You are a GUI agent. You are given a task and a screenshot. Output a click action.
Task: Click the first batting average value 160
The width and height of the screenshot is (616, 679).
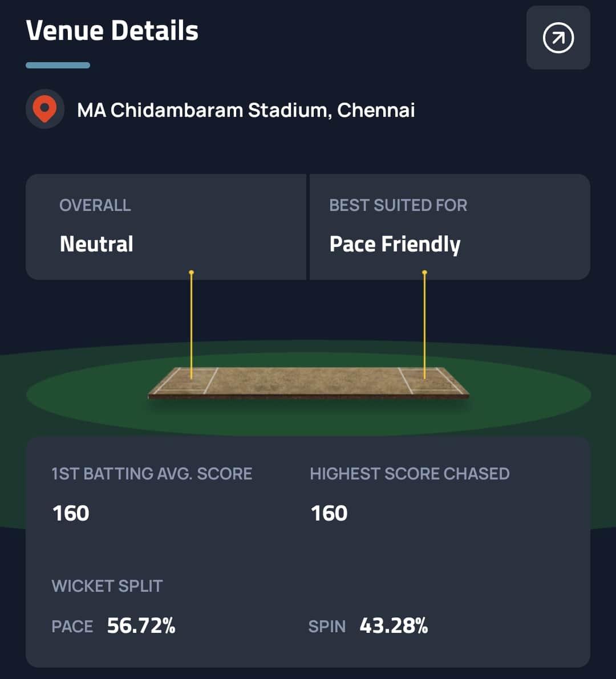point(71,513)
